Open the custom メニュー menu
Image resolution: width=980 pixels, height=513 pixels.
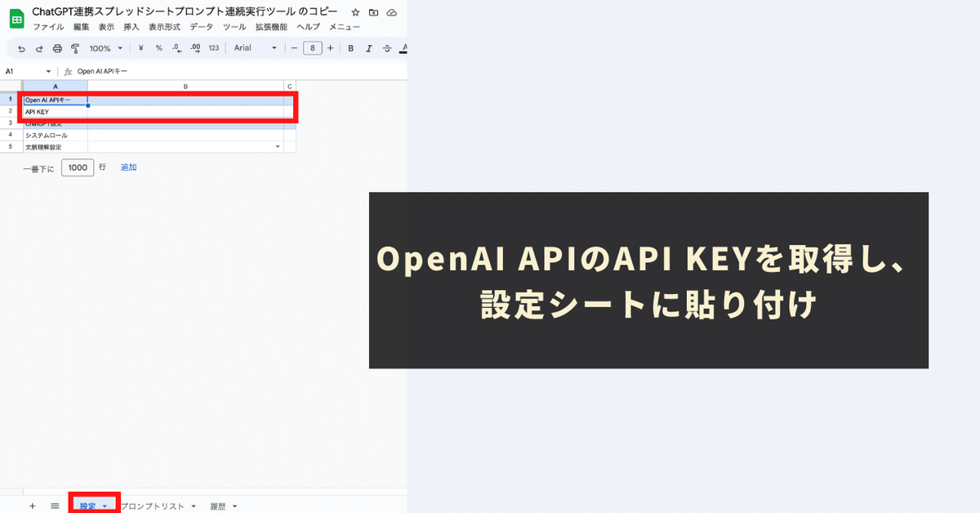pyautogui.click(x=345, y=27)
